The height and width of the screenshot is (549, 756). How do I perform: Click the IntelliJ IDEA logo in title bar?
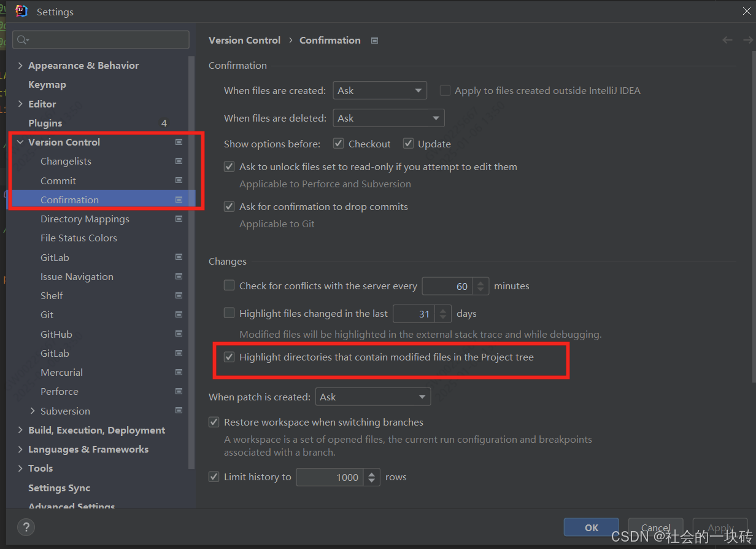(x=21, y=12)
